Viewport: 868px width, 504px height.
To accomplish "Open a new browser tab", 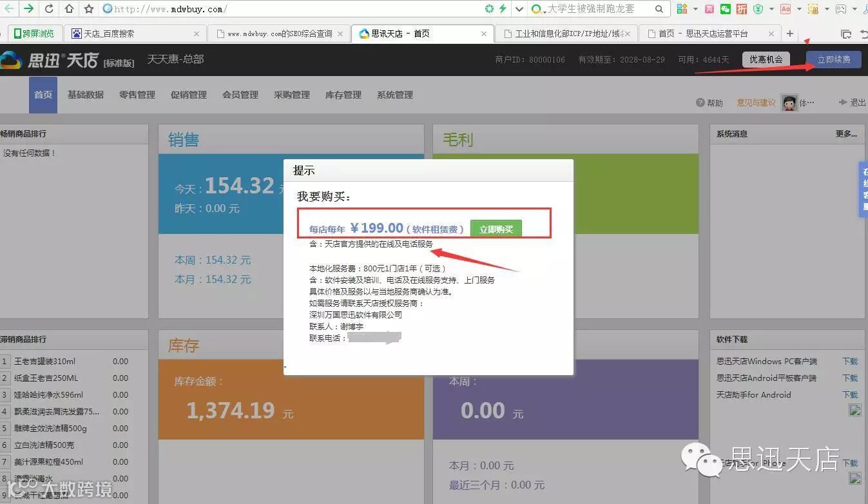I will (790, 34).
